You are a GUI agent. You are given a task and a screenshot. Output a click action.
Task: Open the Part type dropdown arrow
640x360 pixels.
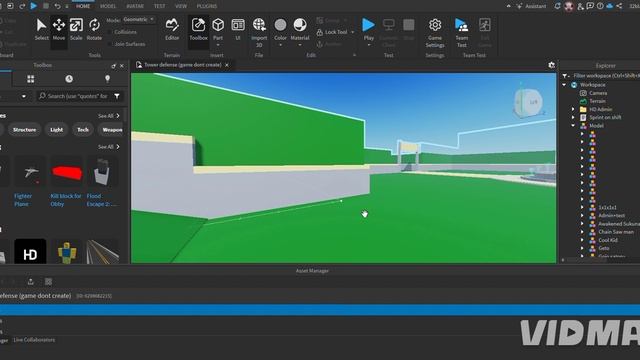pos(218,45)
